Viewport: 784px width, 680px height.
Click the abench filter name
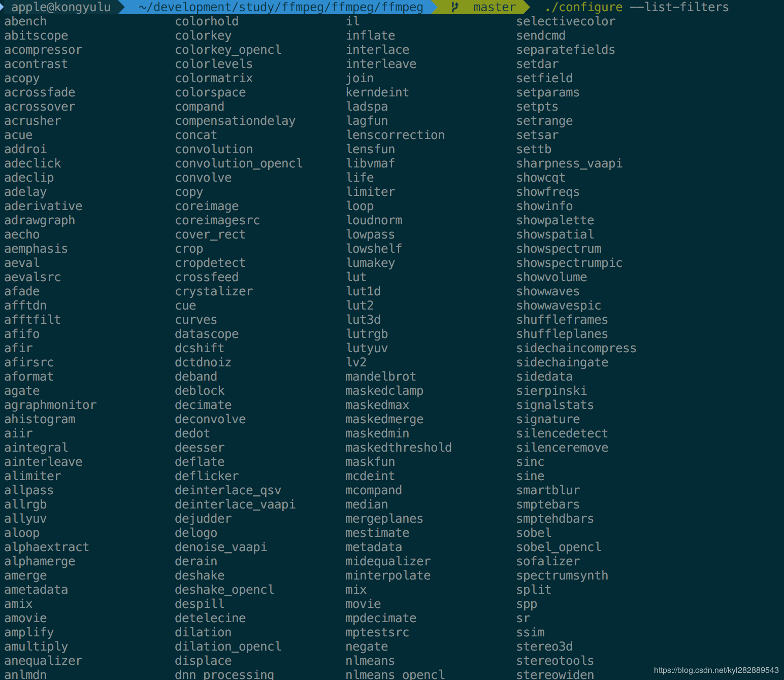point(25,21)
